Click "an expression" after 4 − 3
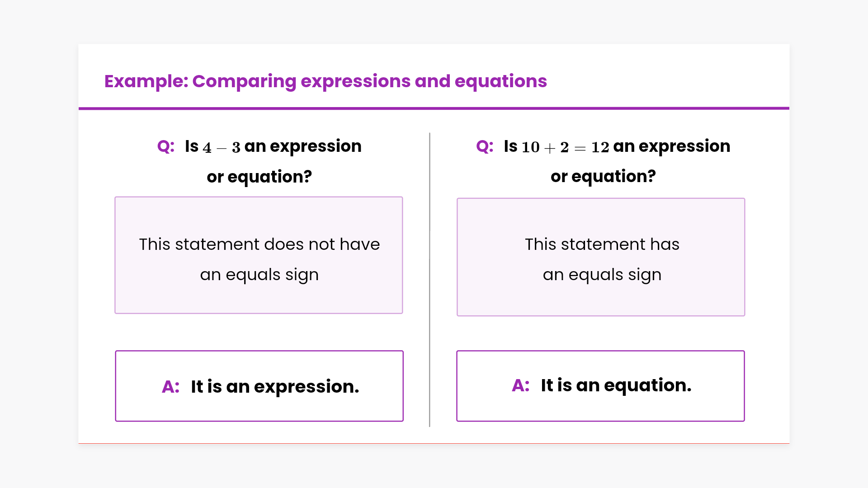The width and height of the screenshot is (868, 488). [303, 146]
